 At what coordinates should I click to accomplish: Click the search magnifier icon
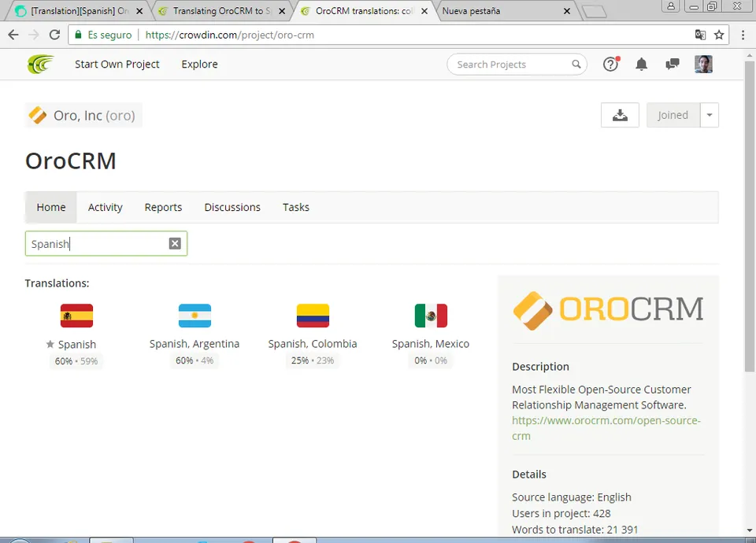576,64
